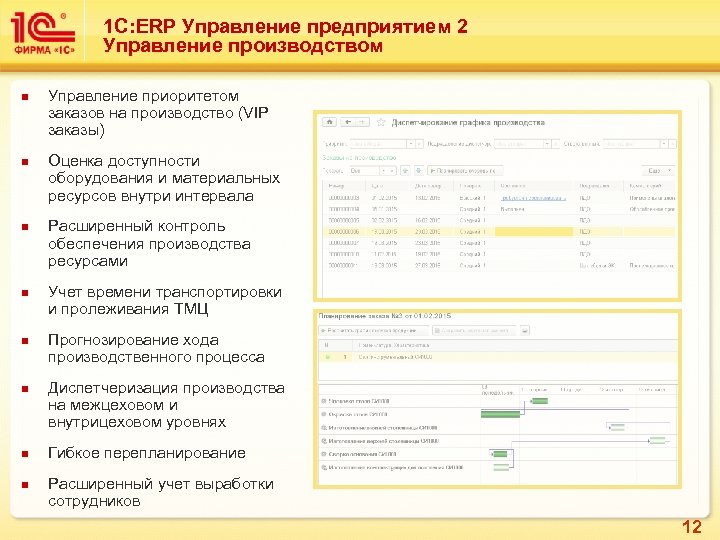The image size is (720, 540).
Task: Add the dispatching form to favorites via star
Action: click(381, 122)
